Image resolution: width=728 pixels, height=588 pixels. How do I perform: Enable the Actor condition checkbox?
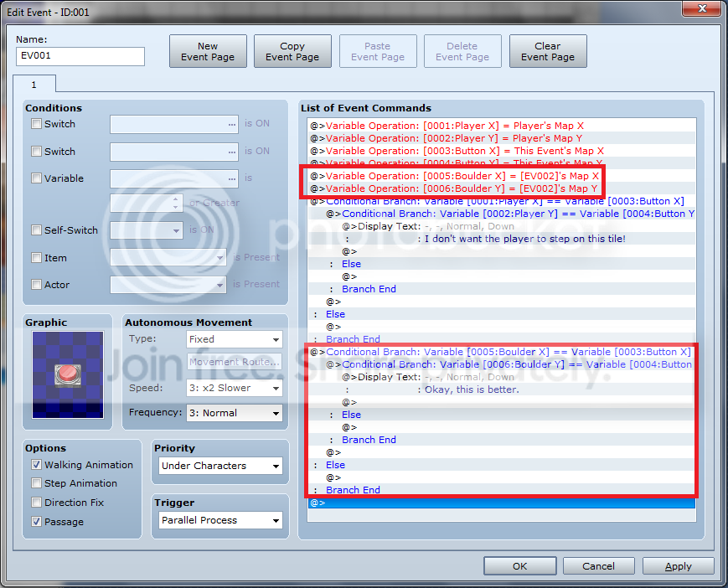click(x=36, y=285)
